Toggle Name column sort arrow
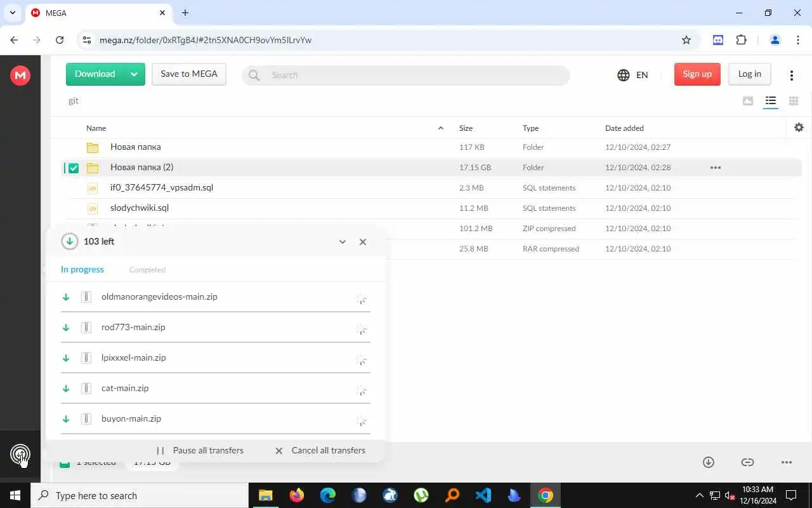Screen dimensions: 812x508 coord(440,128)
